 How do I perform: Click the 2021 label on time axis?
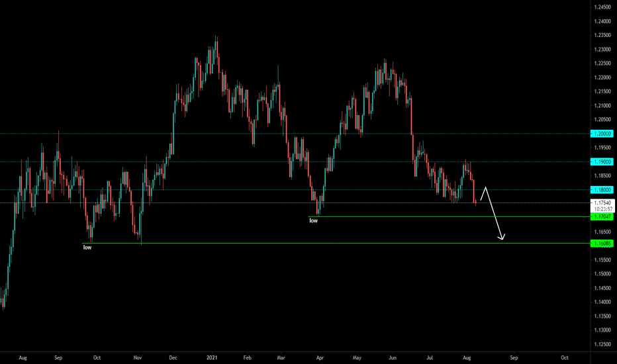[212, 358]
